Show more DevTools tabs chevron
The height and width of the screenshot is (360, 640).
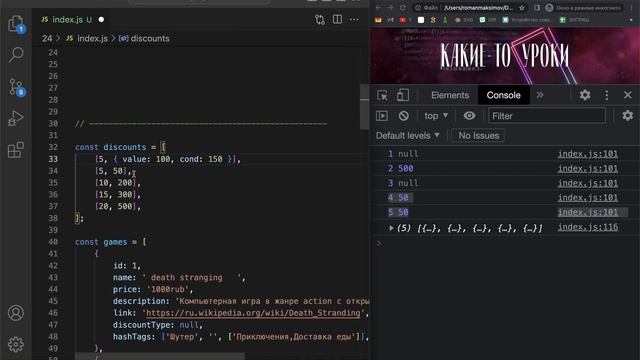coord(540,95)
